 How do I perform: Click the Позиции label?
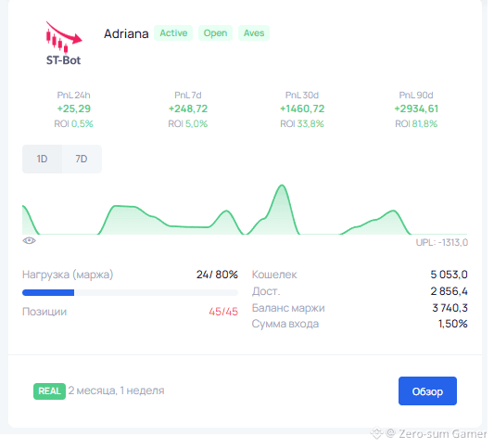(44, 312)
